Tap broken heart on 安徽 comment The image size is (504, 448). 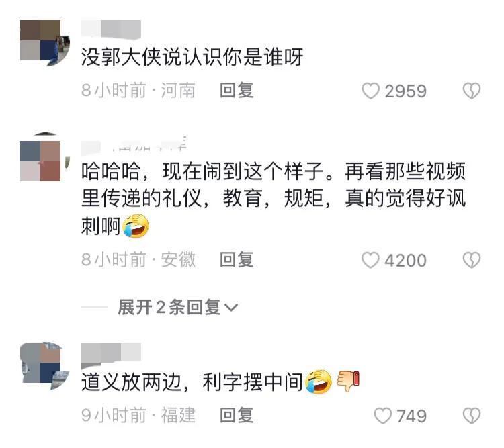472,260
